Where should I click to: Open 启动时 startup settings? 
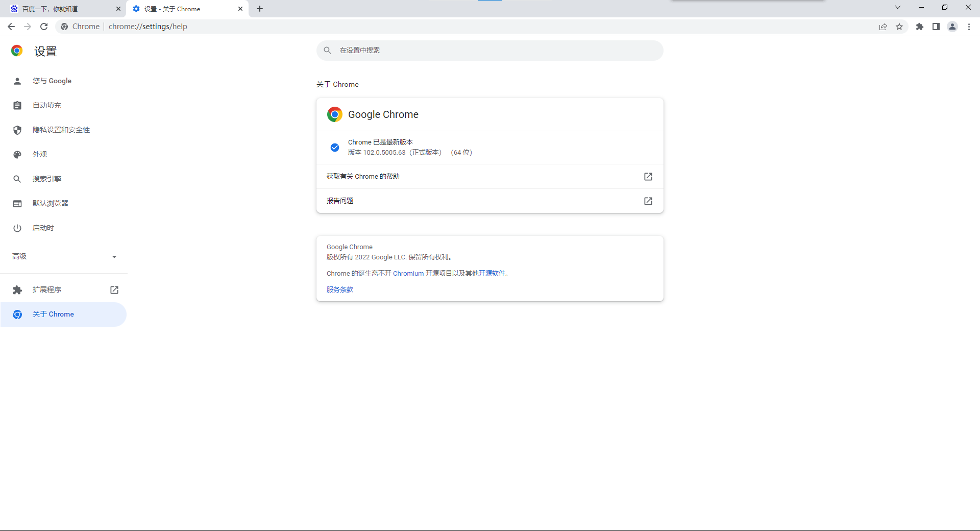tap(63, 228)
